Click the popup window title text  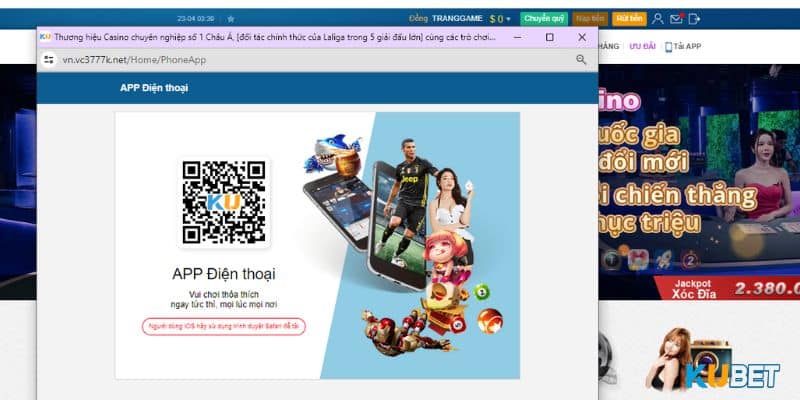[x=274, y=37]
